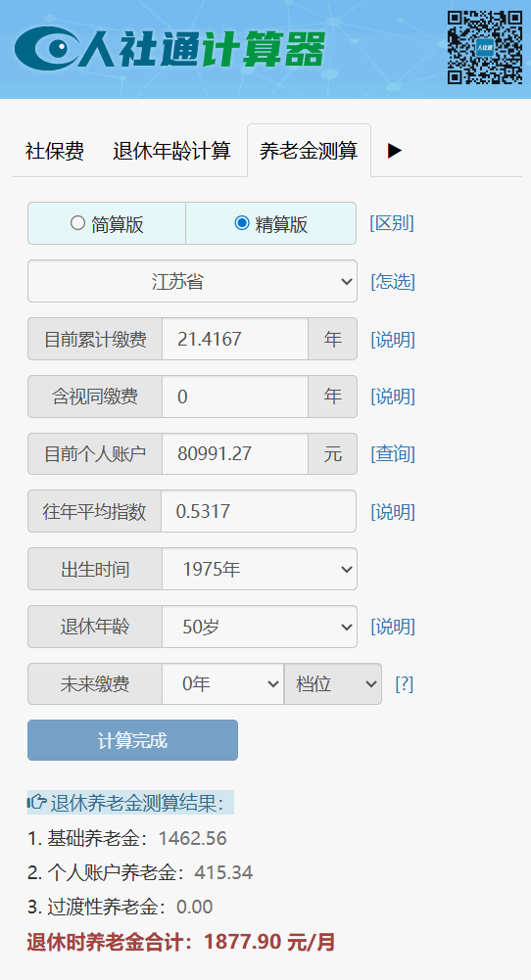Open the 退休年龄 dropdown showing 50岁
The image size is (531, 980).
click(260, 627)
